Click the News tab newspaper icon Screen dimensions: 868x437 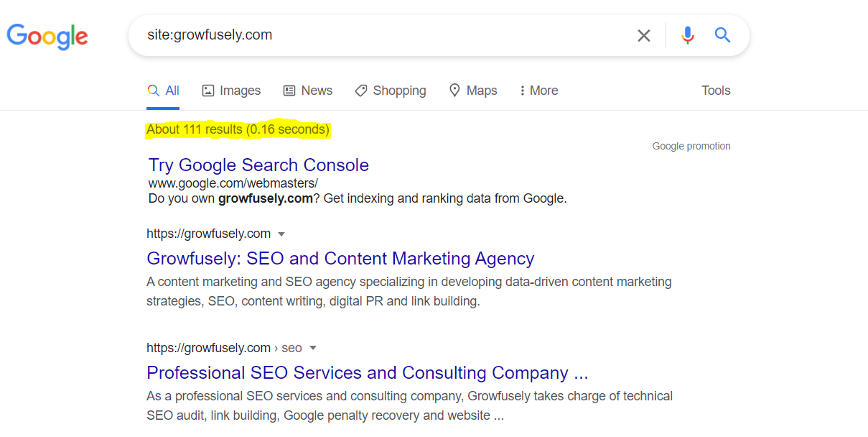[289, 91]
